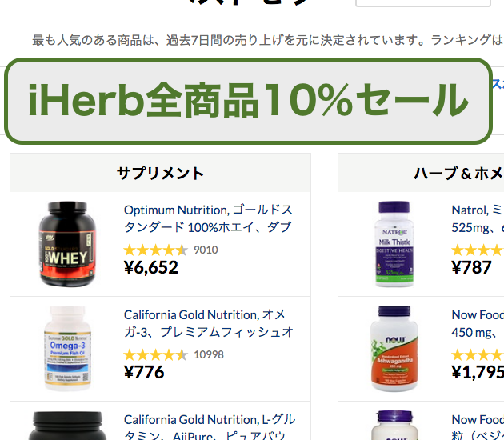The height and width of the screenshot is (440, 504).
Task: Click the Omega-3 star rating
Action: 155,354
